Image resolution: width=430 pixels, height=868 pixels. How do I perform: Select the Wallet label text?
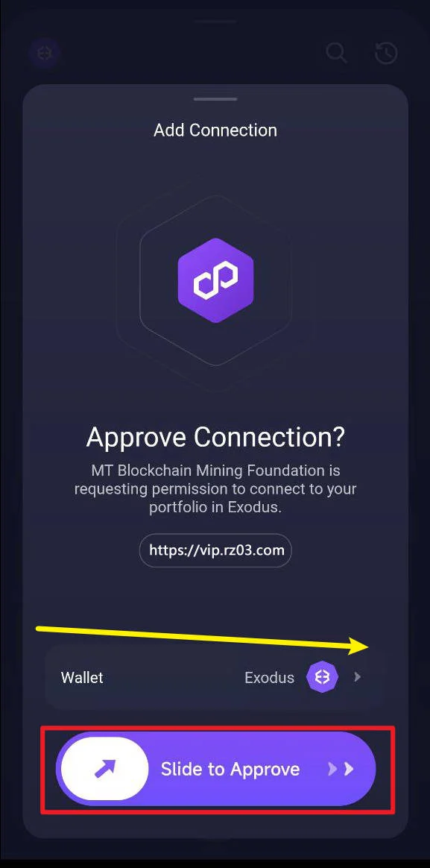coord(82,677)
